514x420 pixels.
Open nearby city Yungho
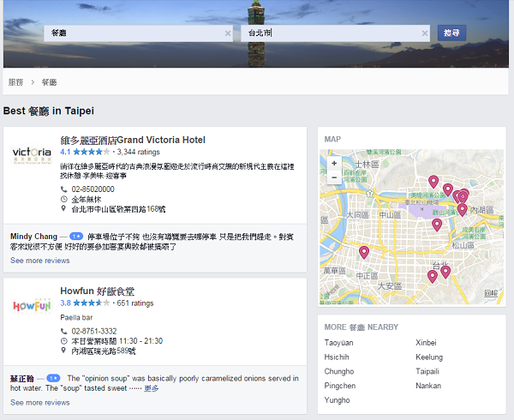337,400
